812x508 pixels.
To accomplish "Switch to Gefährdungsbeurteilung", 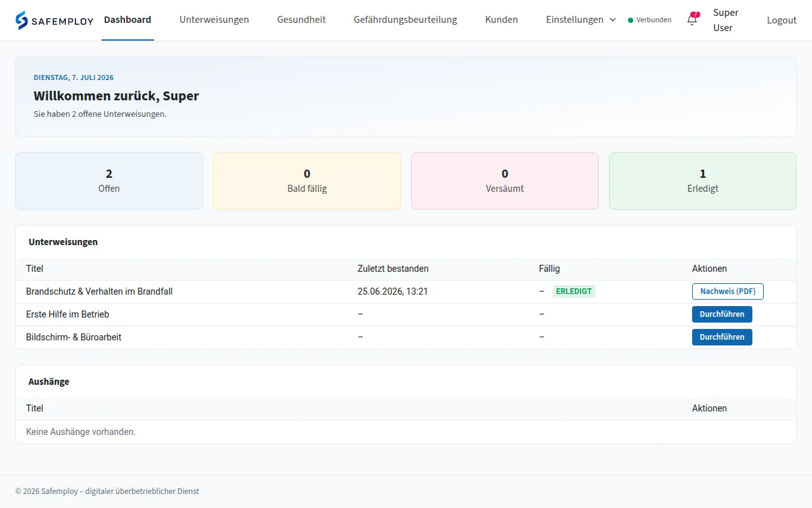I will point(405,20).
